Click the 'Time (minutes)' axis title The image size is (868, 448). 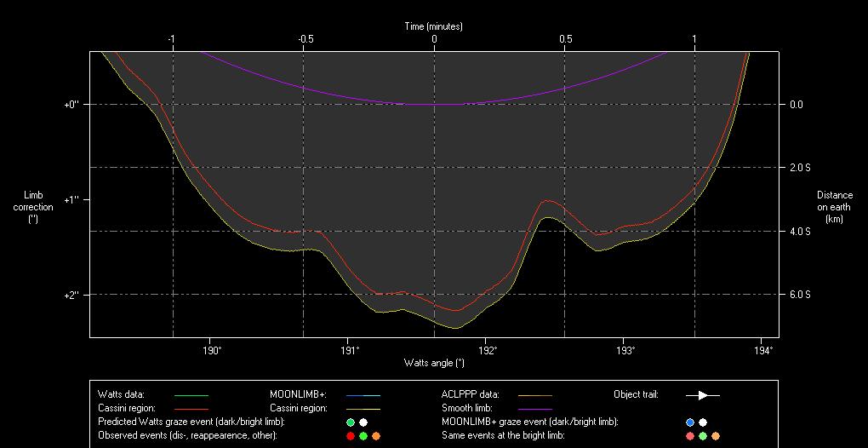pos(434,27)
